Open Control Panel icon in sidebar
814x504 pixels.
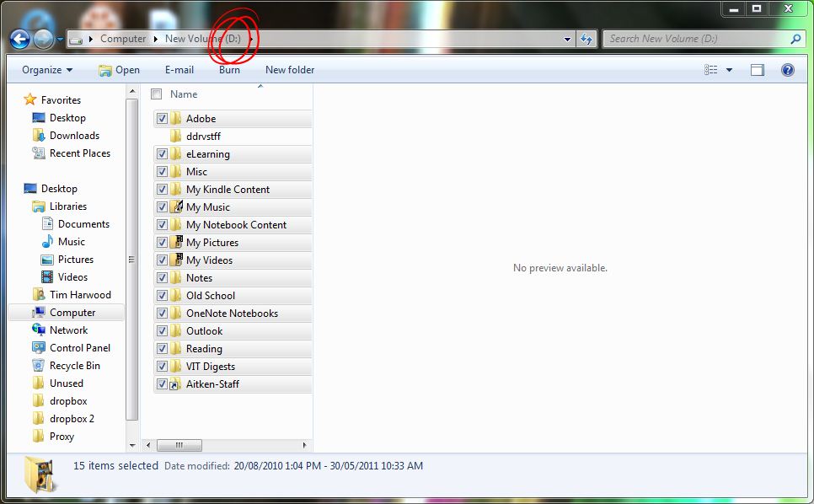coord(39,348)
